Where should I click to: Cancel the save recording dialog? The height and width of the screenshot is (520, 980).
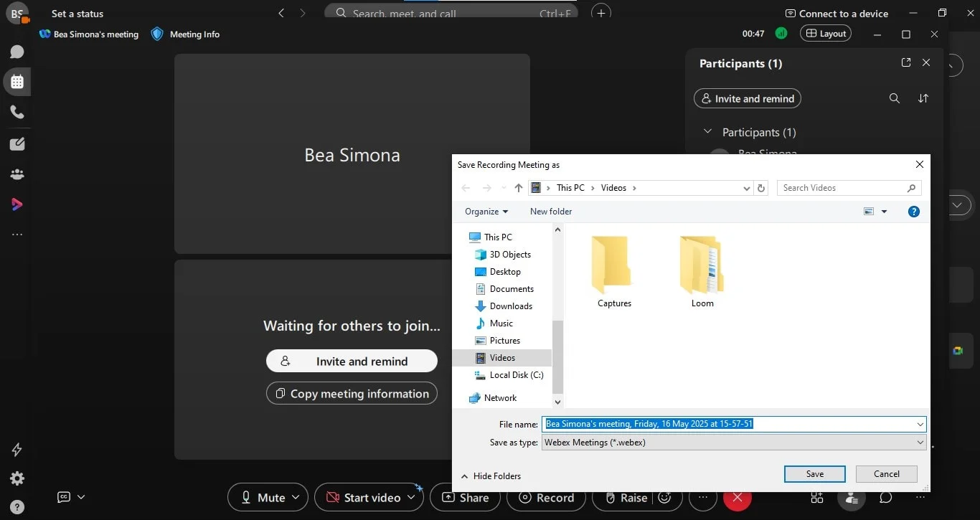pyautogui.click(x=887, y=474)
